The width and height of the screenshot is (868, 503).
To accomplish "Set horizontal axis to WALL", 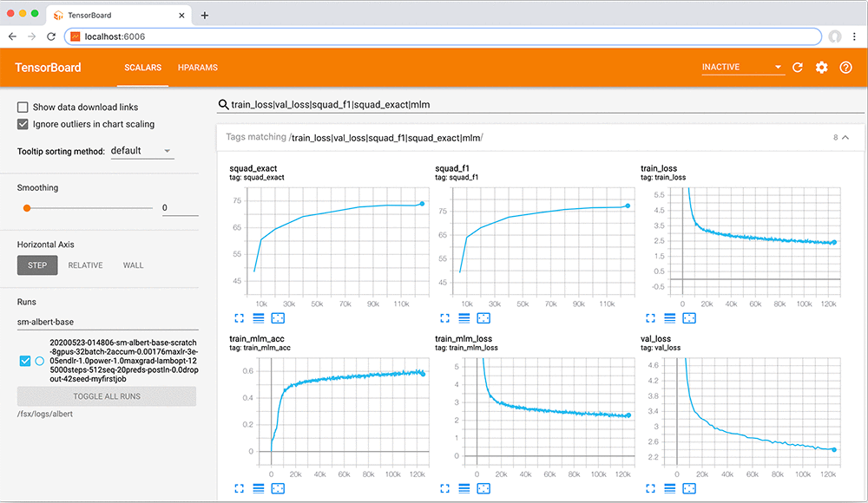I will point(133,265).
